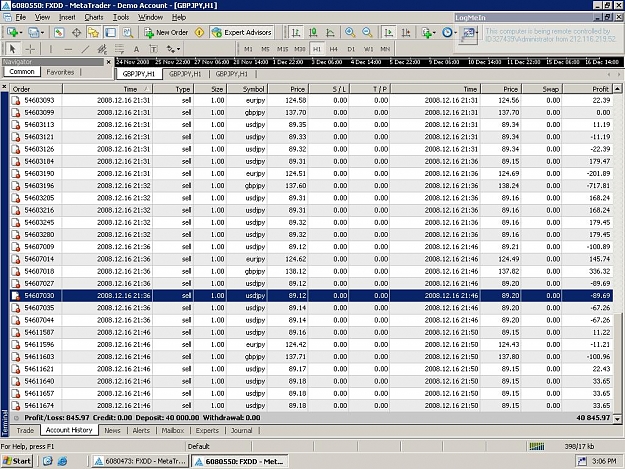The height and width of the screenshot is (469, 625).
Task: Close the Navigator panel
Action: coord(108,62)
